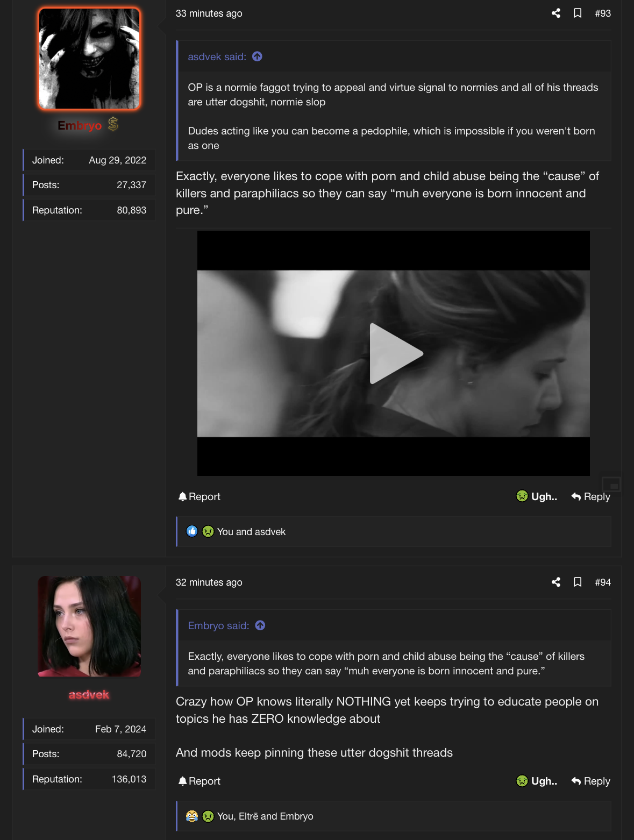
Task: Open Embryo said quote link
Action: coord(218,625)
